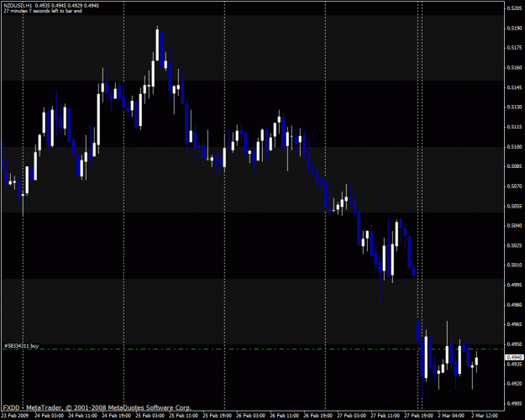
Task: Click the 0.5010 price axis label
Action: (515, 265)
